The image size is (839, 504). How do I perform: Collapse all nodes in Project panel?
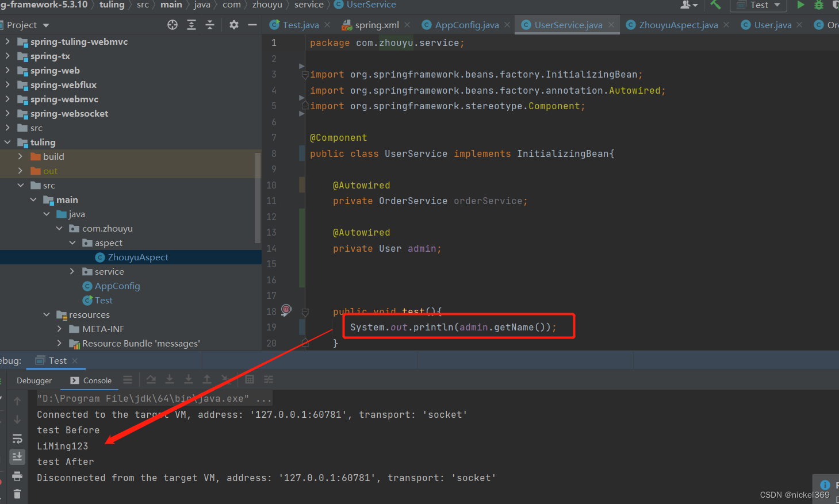tap(210, 25)
